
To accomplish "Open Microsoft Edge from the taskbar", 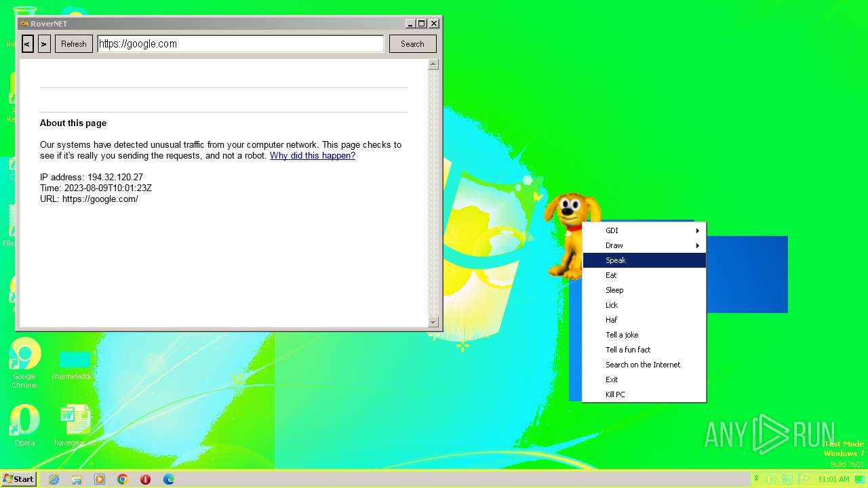I will pos(169,479).
